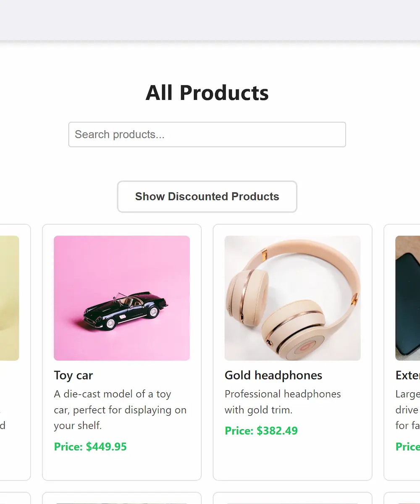Click the cut-off description under the Exte title
This screenshot has width=420, height=504.
(407, 409)
